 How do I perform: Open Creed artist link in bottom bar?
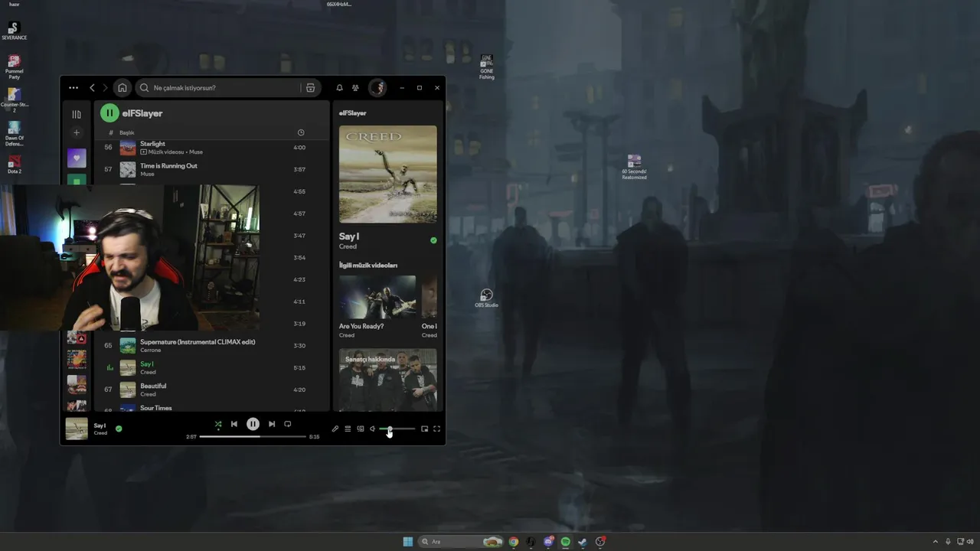tap(100, 433)
